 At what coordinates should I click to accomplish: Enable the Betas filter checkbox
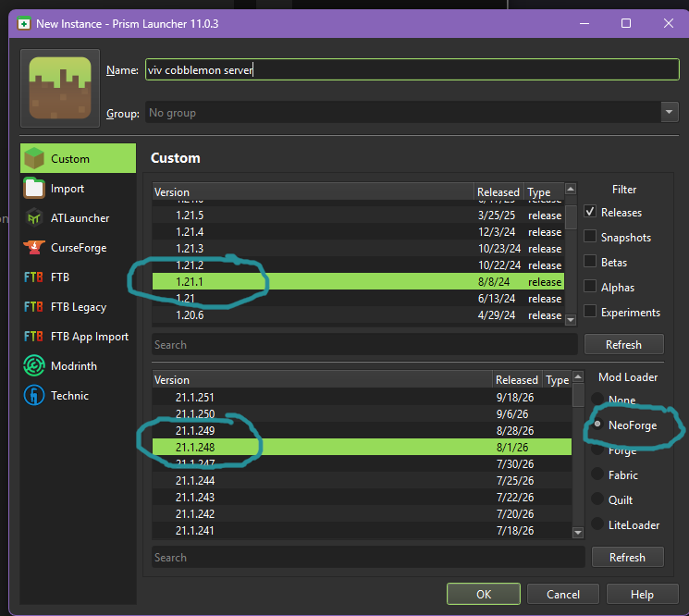(x=590, y=262)
